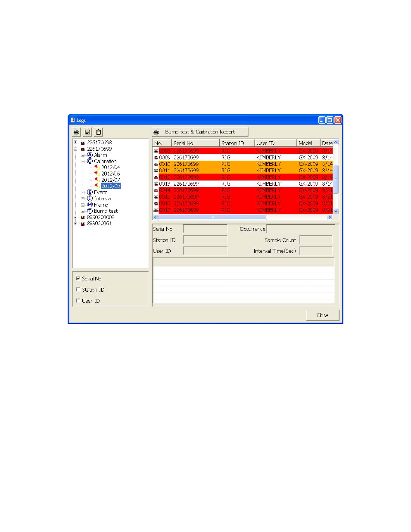The width and height of the screenshot is (411, 532).
Task: Select the Calibration 'C' circle icon
Action: click(90, 161)
